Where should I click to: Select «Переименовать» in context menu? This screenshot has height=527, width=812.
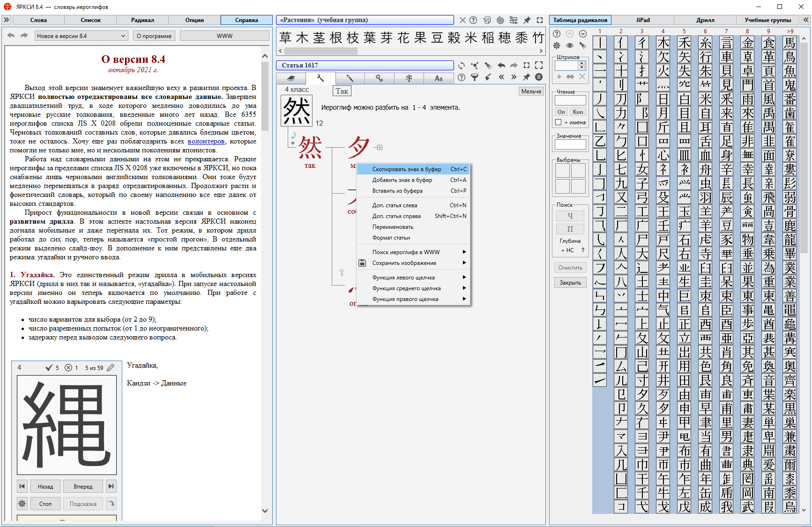coord(413,227)
